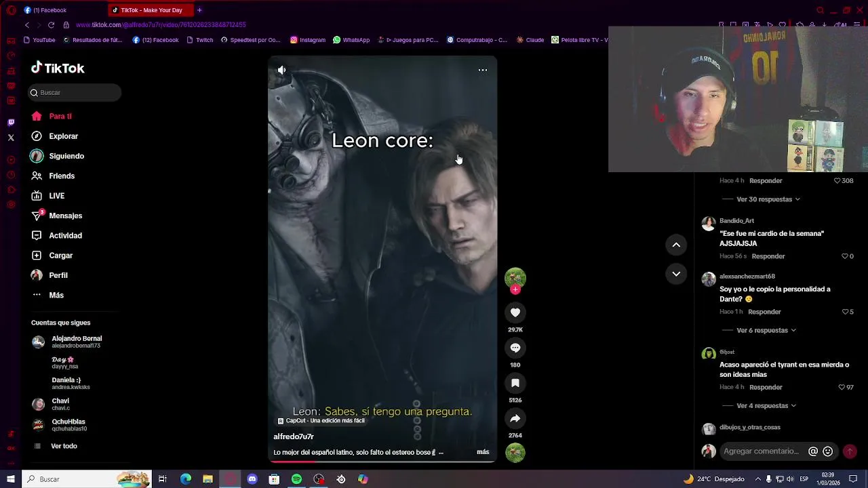Open Instagram bookmark
This screenshot has width=868, height=488.
[308, 40]
